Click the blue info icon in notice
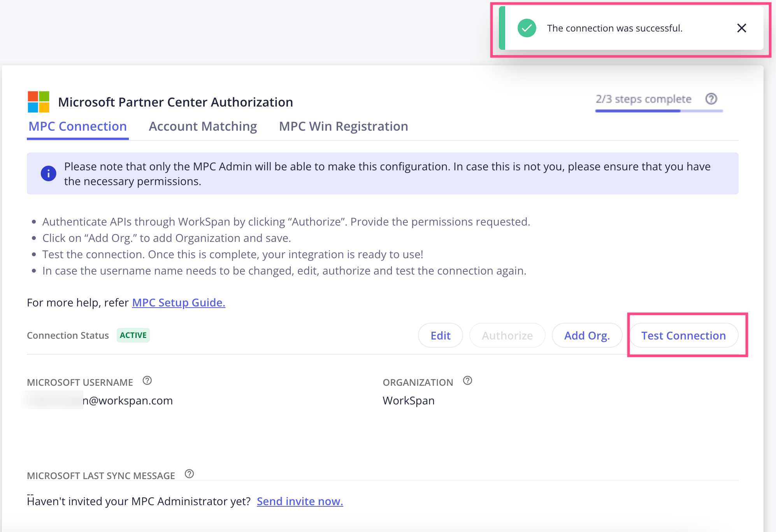Image resolution: width=776 pixels, height=532 pixels. pyautogui.click(x=48, y=173)
